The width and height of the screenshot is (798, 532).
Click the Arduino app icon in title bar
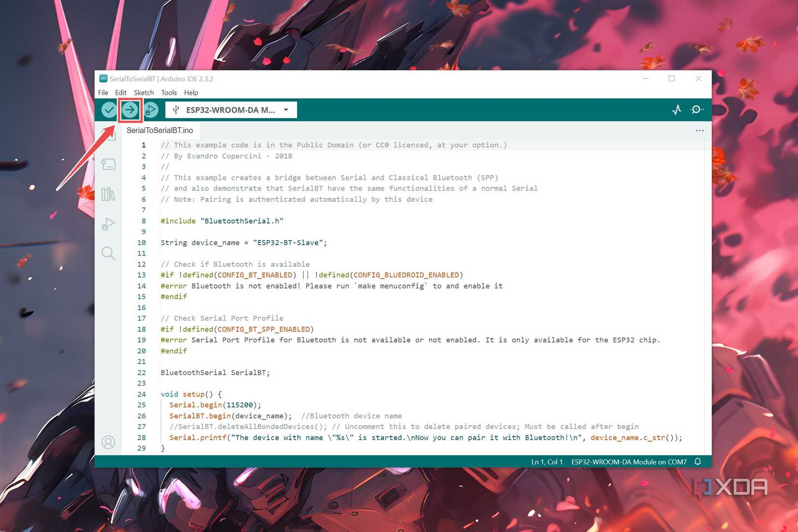(103, 78)
